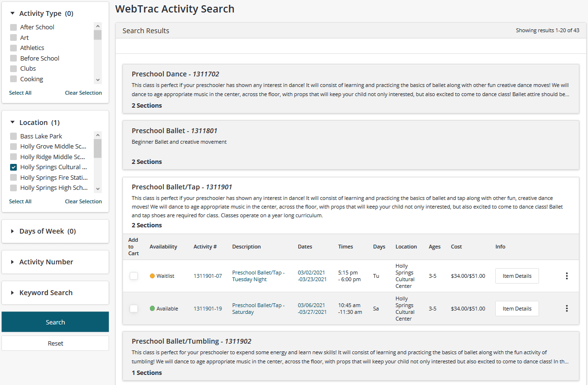Open more options menu for Saturday section
The height and width of the screenshot is (385, 588).
click(567, 309)
